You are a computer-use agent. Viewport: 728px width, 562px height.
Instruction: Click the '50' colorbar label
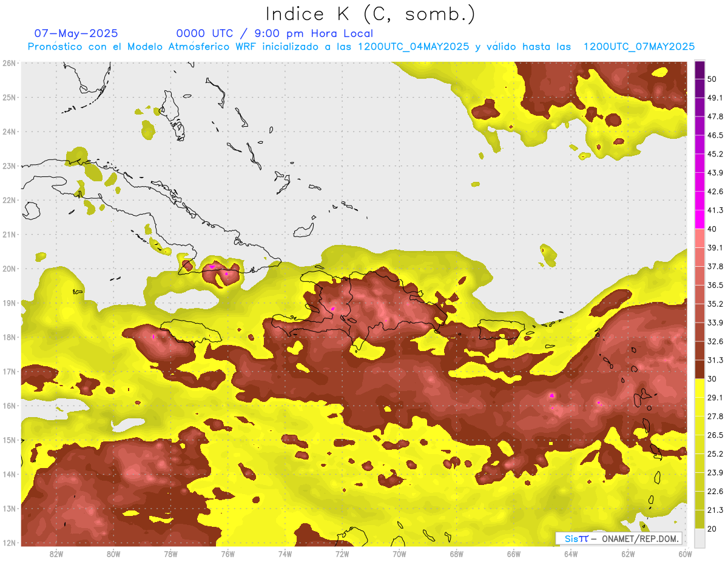pos(713,79)
